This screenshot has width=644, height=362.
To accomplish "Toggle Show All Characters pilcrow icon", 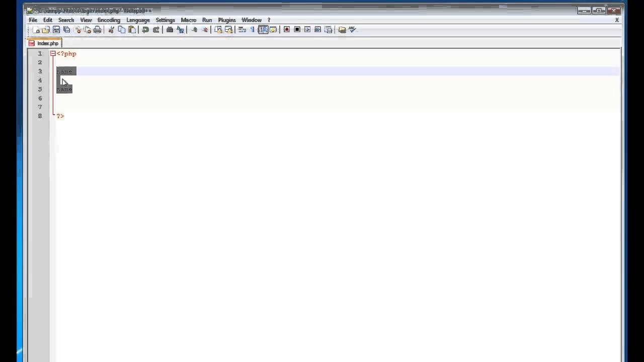I will click(x=253, y=30).
